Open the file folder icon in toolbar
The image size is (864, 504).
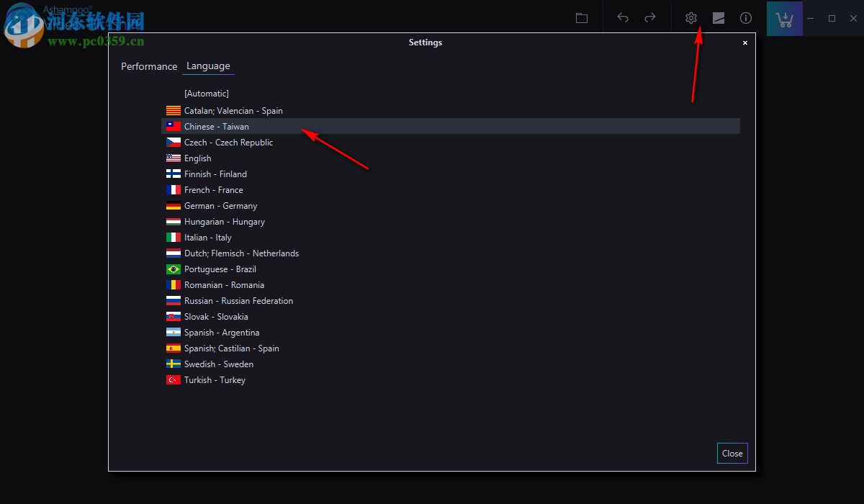tap(582, 18)
